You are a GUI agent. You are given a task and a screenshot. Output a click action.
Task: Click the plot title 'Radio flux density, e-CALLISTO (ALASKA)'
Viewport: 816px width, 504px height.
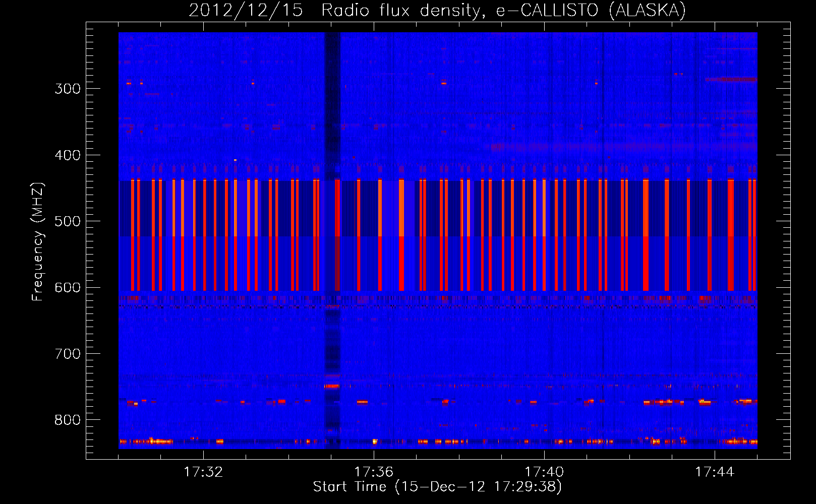coord(503,11)
